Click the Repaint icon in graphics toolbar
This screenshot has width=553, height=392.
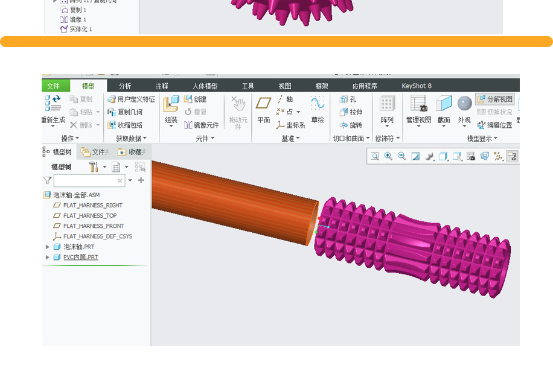[x=415, y=156]
